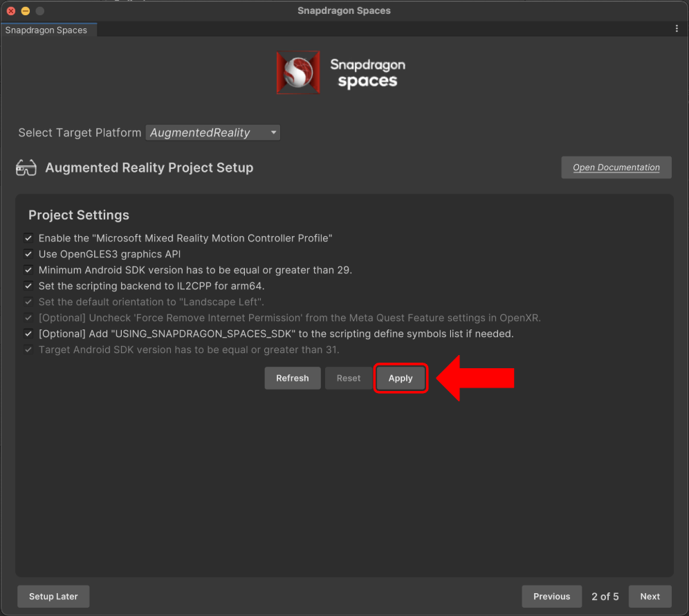The width and height of the screenshot is (689, 616).
Task: Click the 'Use OpenGLES3 graphics API' text
Action: (x=109, y=254)
